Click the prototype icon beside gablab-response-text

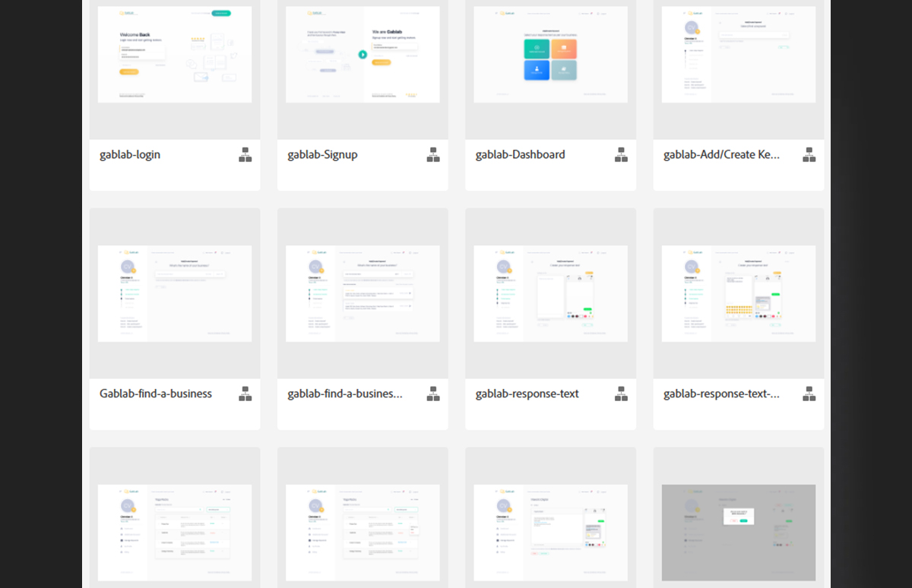pyautogui.click(x=622, y=394)
